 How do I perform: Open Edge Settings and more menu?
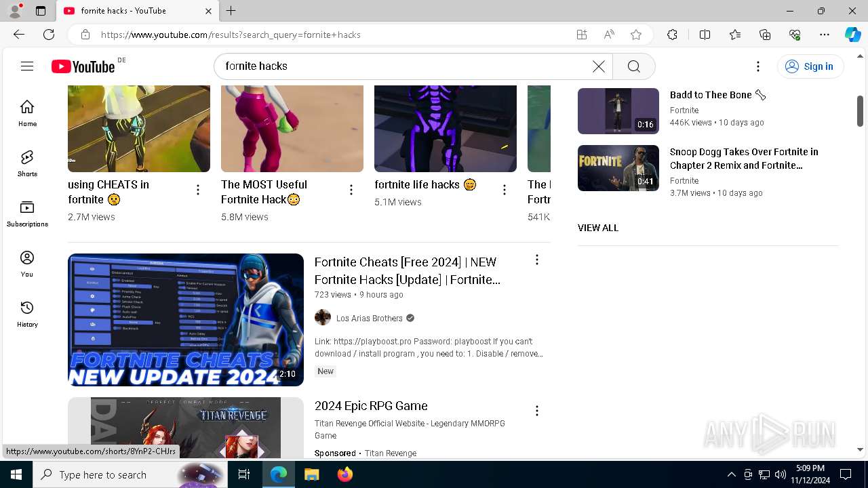tap(825, 35)
